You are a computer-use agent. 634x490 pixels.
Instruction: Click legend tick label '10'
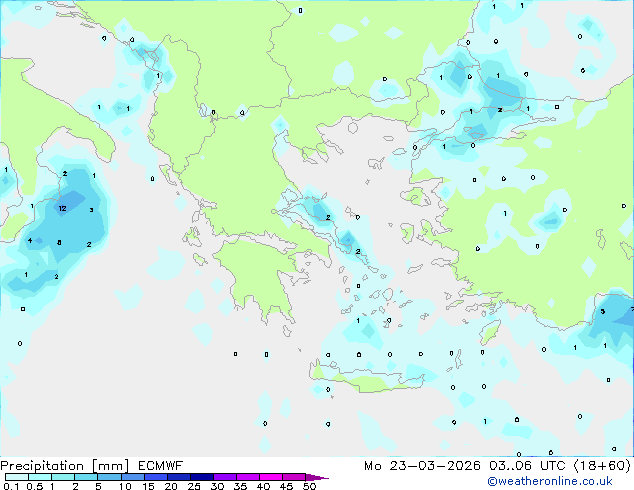[x=125, y=486]
